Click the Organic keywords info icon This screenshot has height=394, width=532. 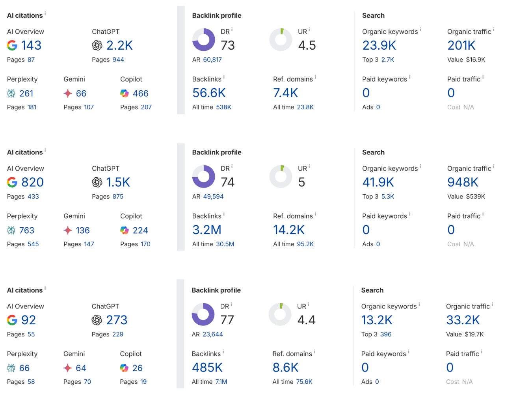(420, 29)
